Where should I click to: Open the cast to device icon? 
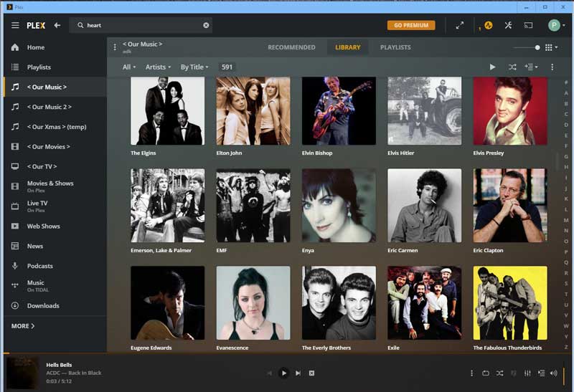click(x=528, y=25)
